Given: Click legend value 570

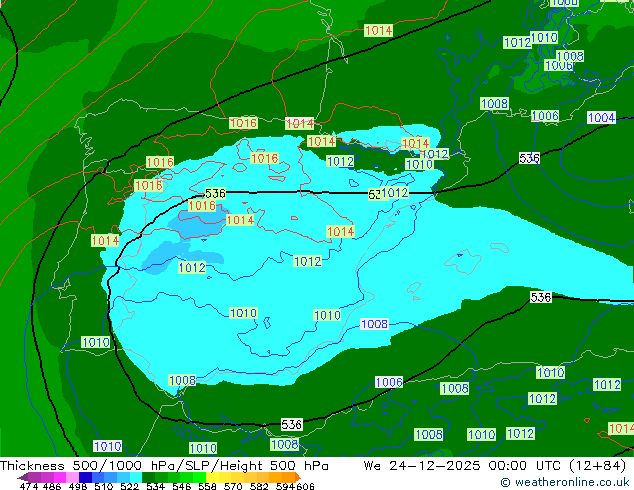Looking at the screenshot, I should click(x=233, y=486).
